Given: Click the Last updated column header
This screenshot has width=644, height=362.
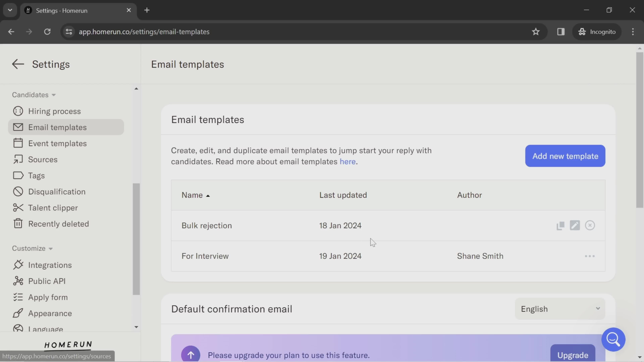Looking at the screenshot, I should coord(343,195).
